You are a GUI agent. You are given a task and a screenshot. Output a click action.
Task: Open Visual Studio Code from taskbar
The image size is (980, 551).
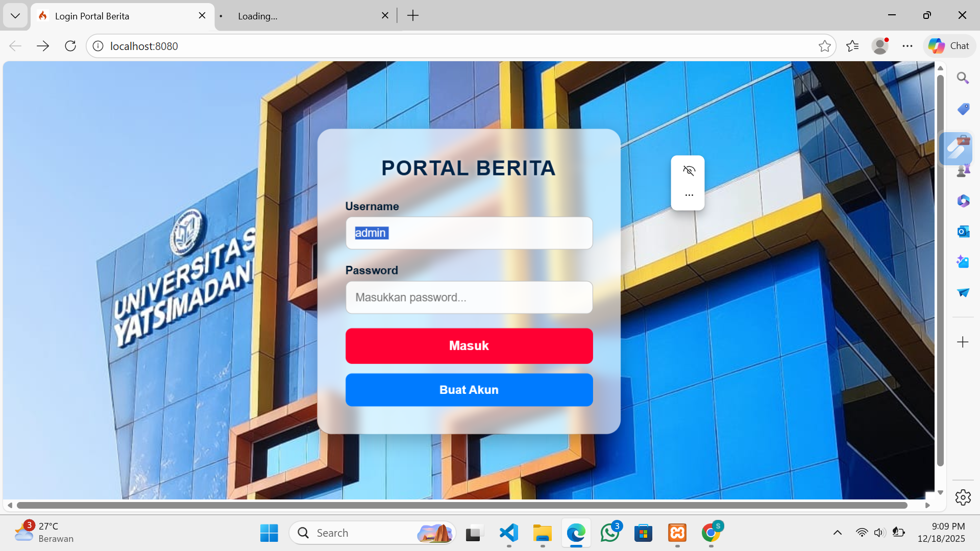508,533
